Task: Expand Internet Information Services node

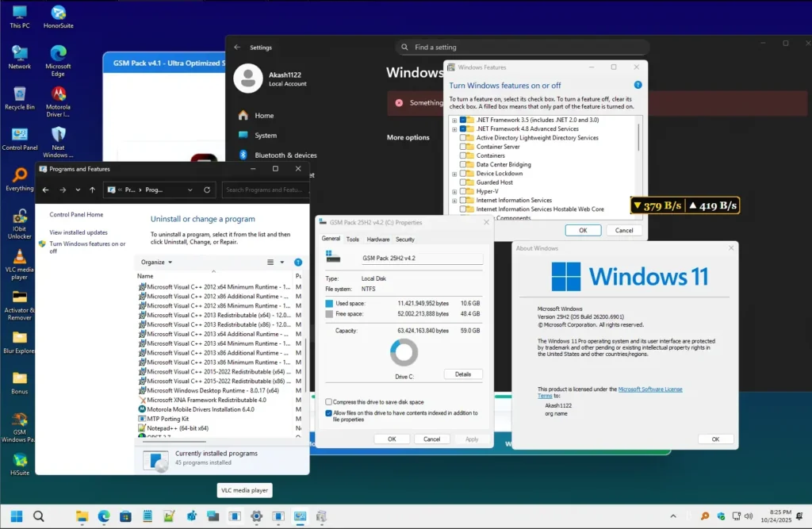Action: coord(454,201)
